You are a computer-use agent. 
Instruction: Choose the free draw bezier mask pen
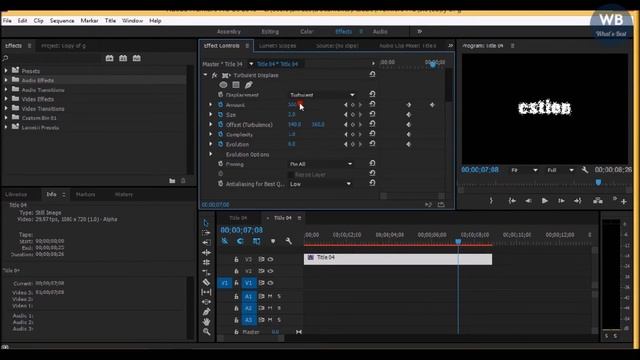pos(248,85)
